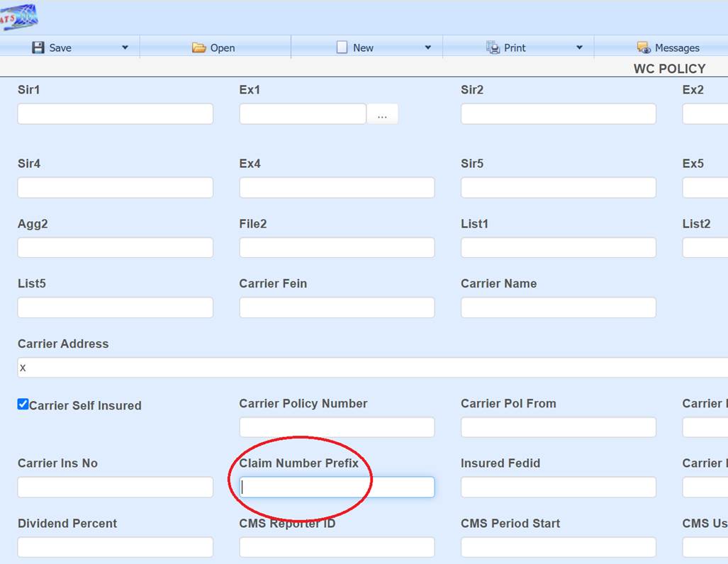Click the Claim Number Prefix field
This screenshot has width=728, height=564.
pyautogui.click(x=337, y=487)
